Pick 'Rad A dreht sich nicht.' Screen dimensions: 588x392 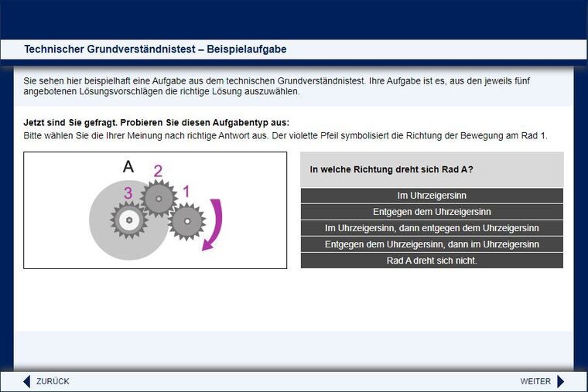432,261
